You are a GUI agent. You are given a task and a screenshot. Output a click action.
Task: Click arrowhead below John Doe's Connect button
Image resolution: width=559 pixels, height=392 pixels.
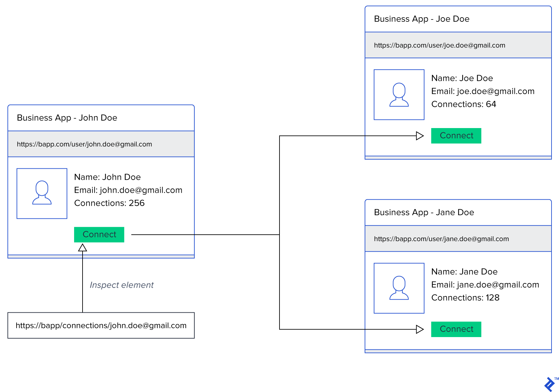click(x=83, y=248)
